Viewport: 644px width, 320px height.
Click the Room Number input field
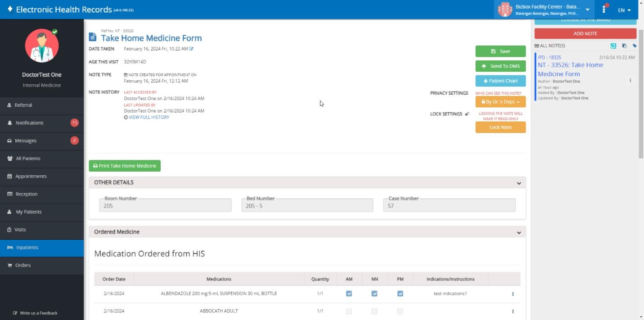coord(165,206)
